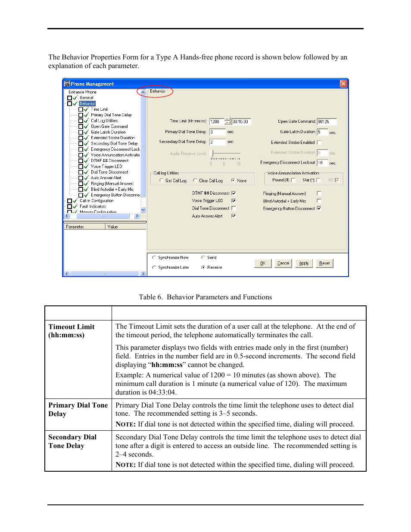
Task: Select the Send radio button
Action: coord(203,258)
